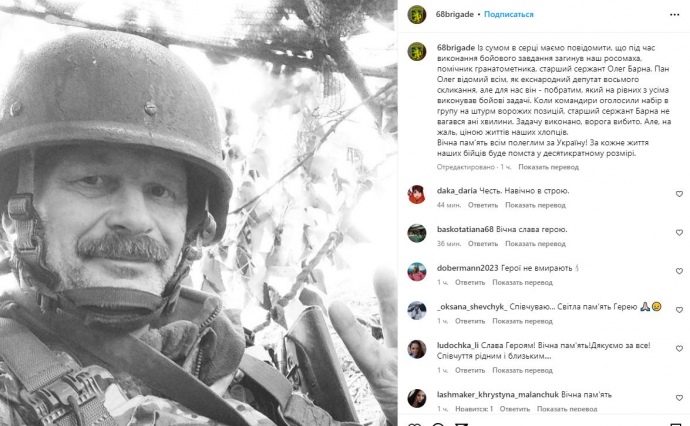Click 68brigade profile avatar in header
This screenshot has height=426, width=690.
pos(416,15)
